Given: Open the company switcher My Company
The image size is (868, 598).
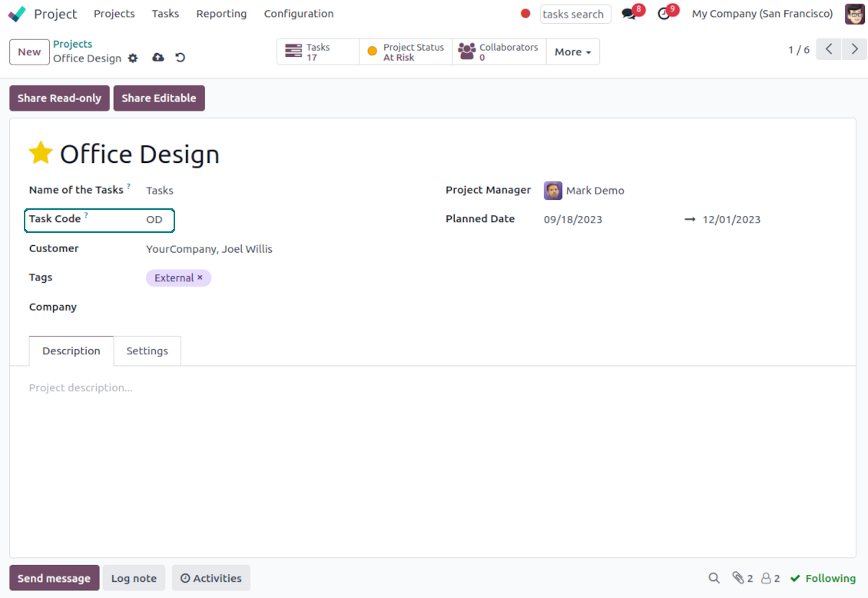Looking at the screenshot, I should coord(762,14).
